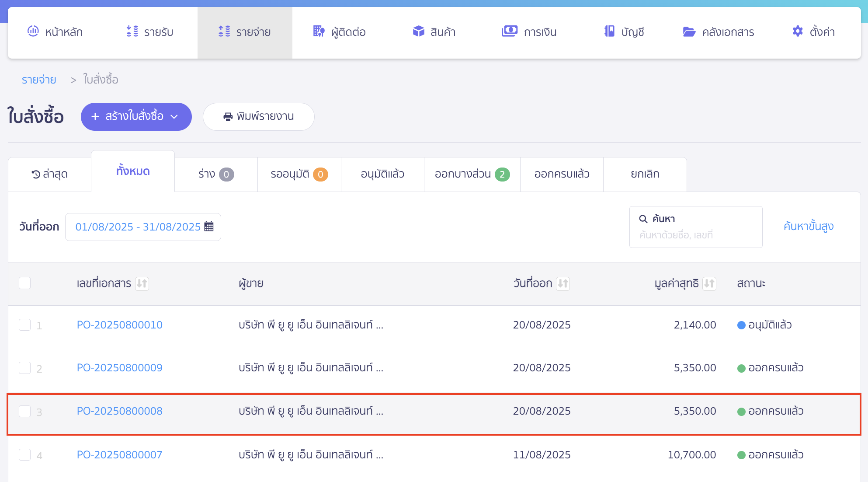868x482 pixels.
Task: Open ตั้งค่า gear icon
Action: [x=798, y=31]
